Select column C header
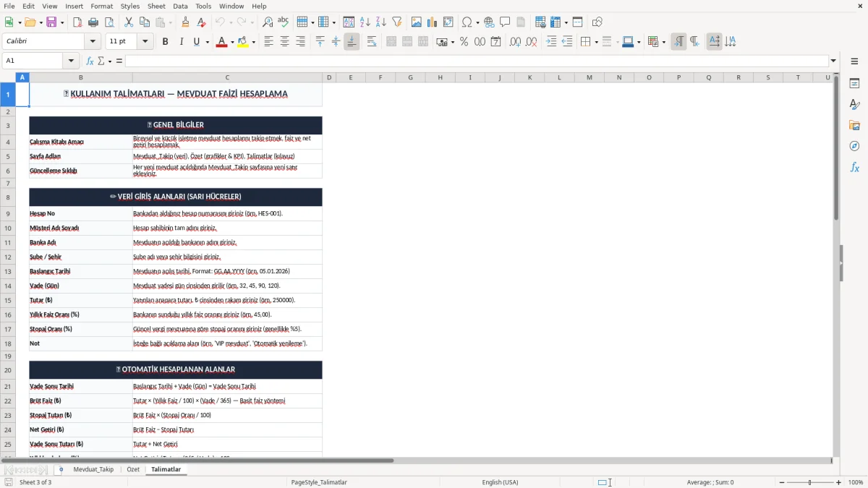 coord(227,77)
